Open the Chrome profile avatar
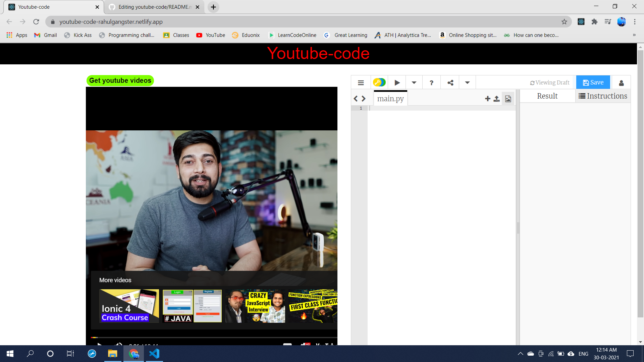644x362 pixels. 621,22
